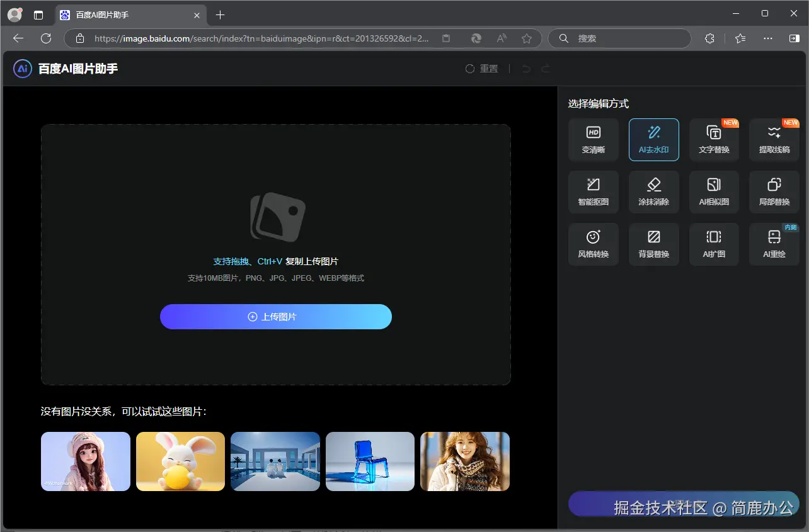The height and width of the screenshot is (532, 809).
Task: Select the 背景替换 background replacement tool
Action: (x=653, y=244)
